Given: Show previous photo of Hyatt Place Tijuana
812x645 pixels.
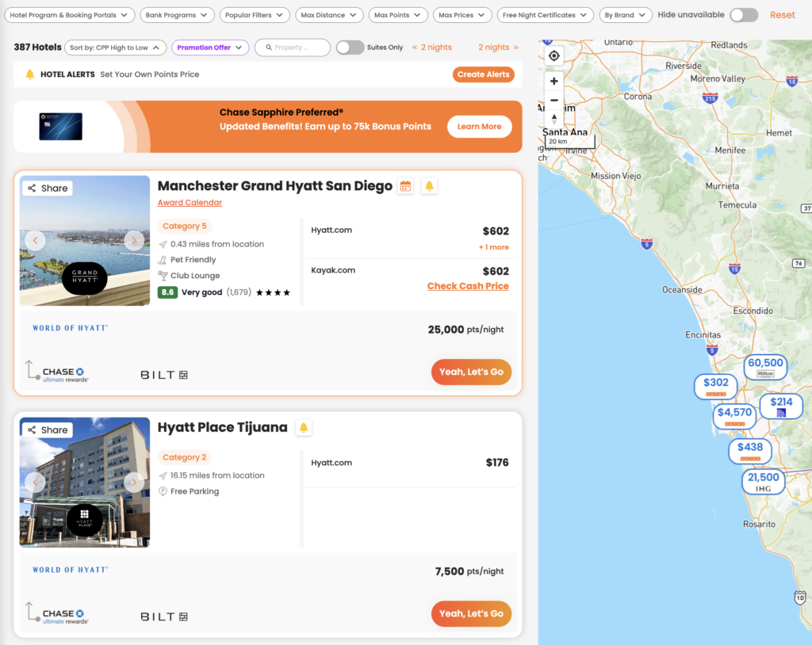Looking at the screenshot, I should [35, 483].
